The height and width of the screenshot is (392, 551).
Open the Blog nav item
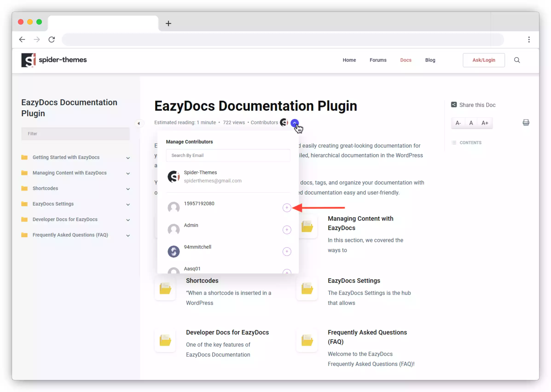tap(430, 60)
